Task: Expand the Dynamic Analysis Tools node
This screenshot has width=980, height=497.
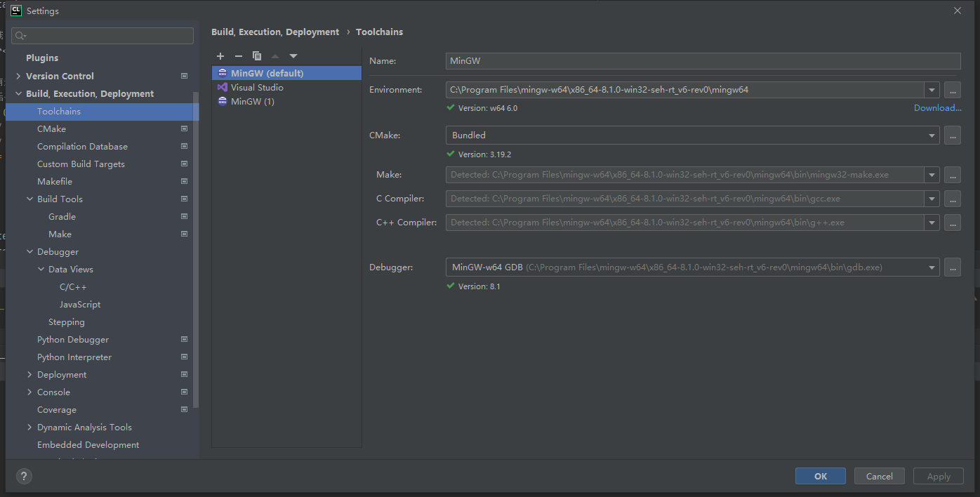Action: (29, 427)
